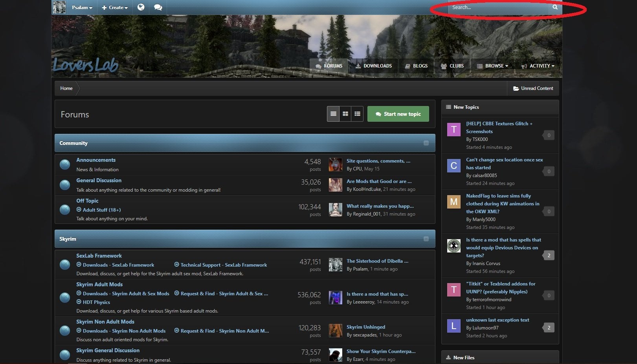
Task: Go to the Downloads tab
Action: click(374, 66)
